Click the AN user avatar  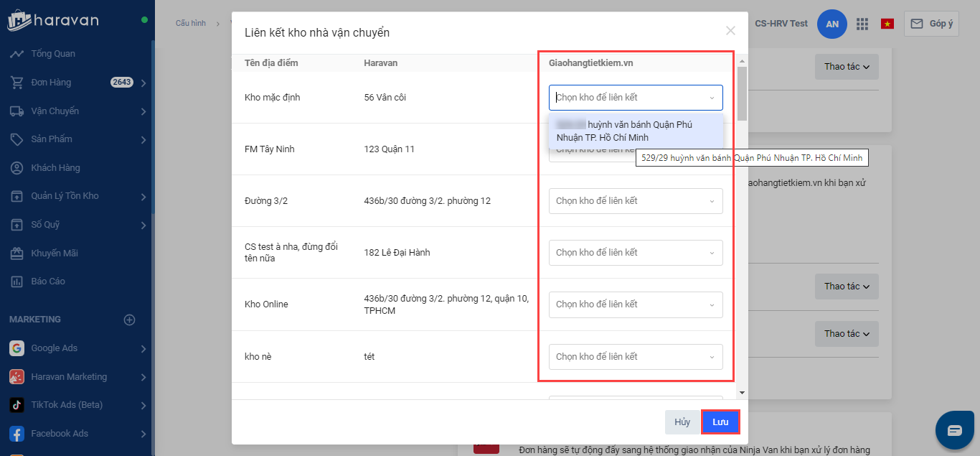click(x=832, y=24)
